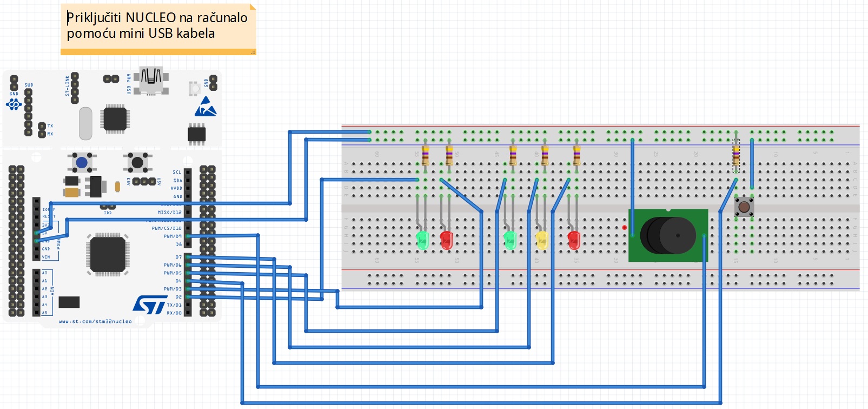Click the MISO/D12 pin label
Screen dimensions: 868x409
point(170,213)
